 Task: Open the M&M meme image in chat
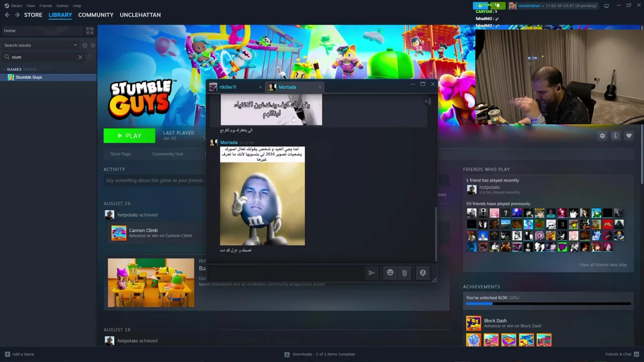262,196
